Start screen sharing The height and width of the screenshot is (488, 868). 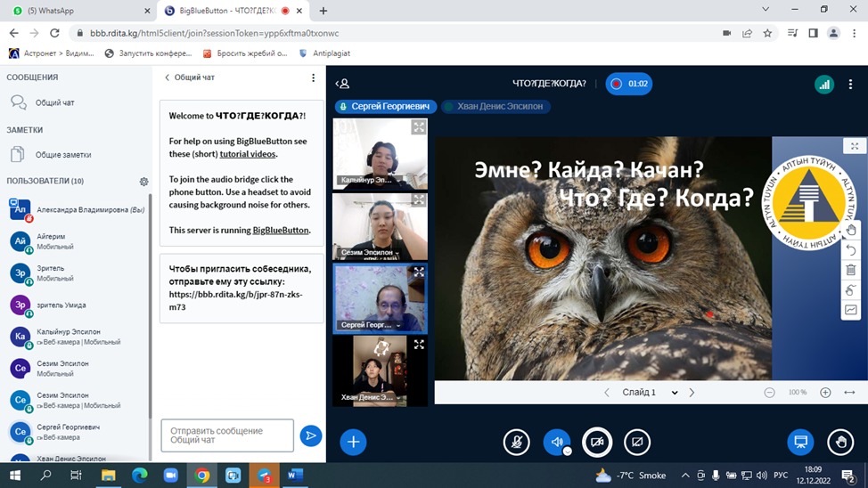636,442
